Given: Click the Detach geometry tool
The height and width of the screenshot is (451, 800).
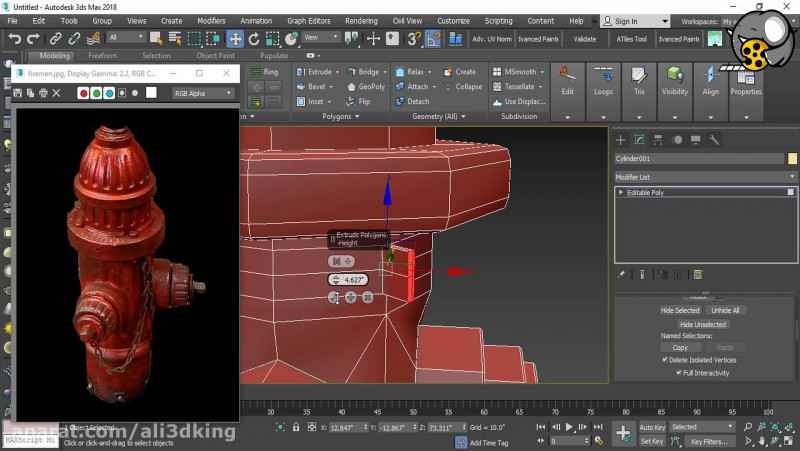Looking at the screenshot, I should pos(412,102).
